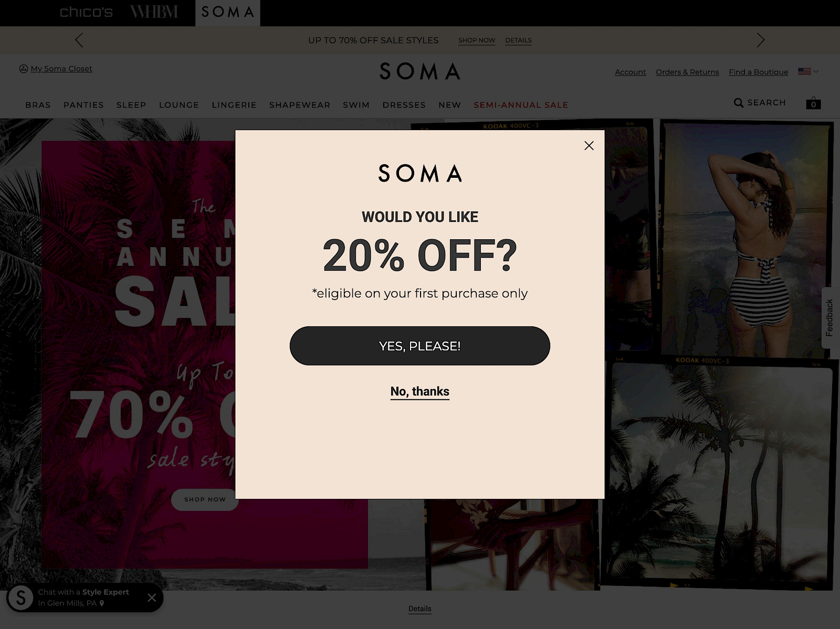Accept offer with Yes, Please! button

point(419,346)
